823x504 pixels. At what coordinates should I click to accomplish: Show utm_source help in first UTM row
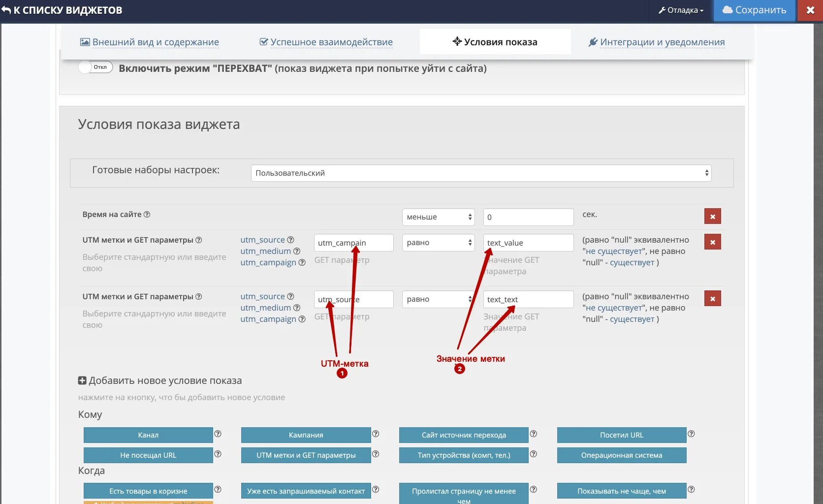(x=290, y=240)
